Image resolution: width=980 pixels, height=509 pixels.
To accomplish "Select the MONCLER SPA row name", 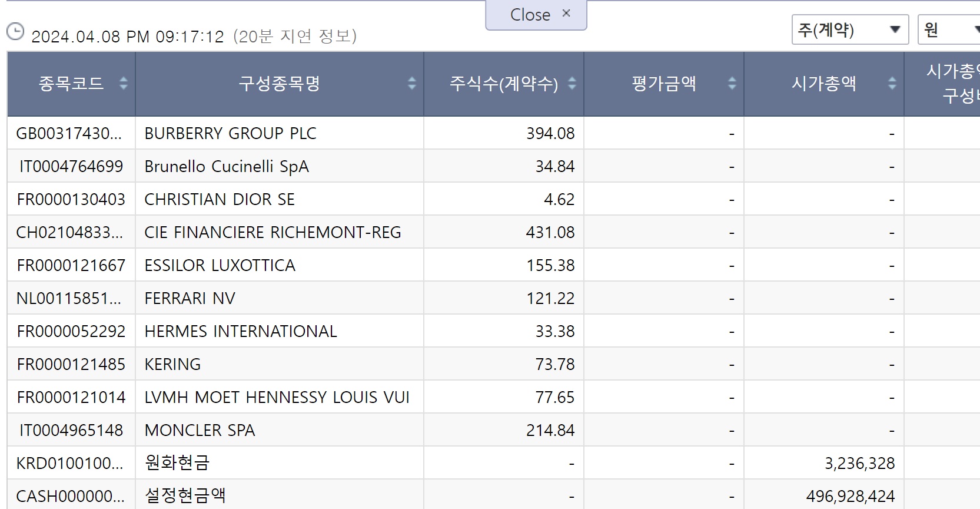I will pos(200,430).
